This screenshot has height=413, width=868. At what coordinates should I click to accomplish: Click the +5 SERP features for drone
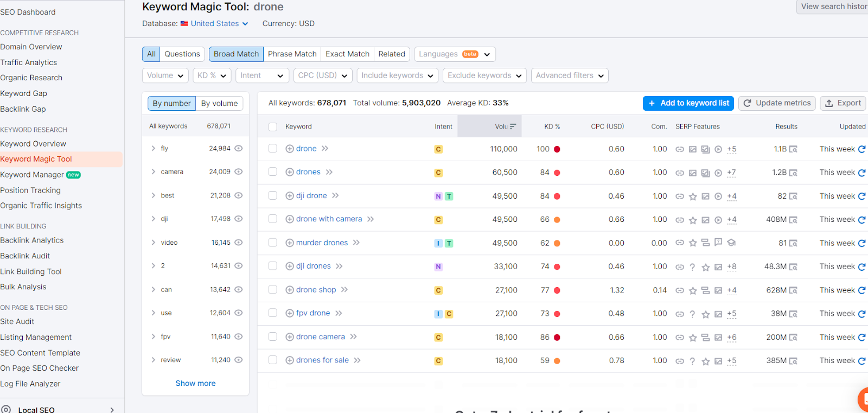(x=732, y=149)
